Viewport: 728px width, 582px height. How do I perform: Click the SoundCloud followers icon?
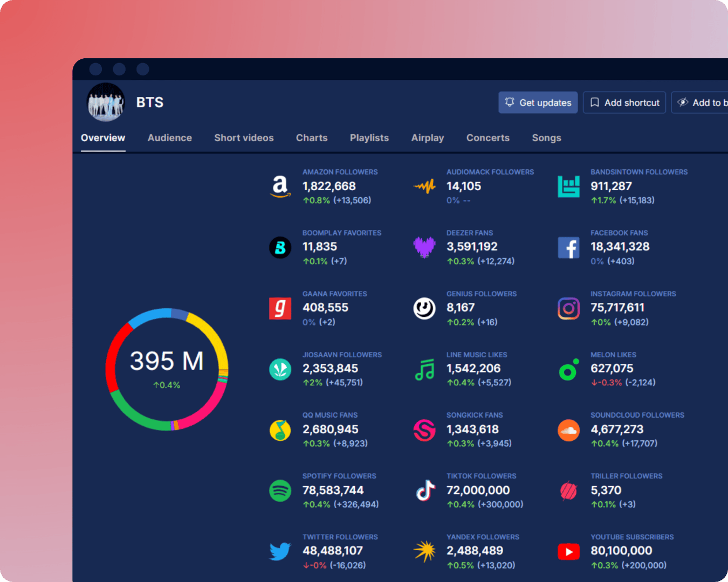point(568,430)
